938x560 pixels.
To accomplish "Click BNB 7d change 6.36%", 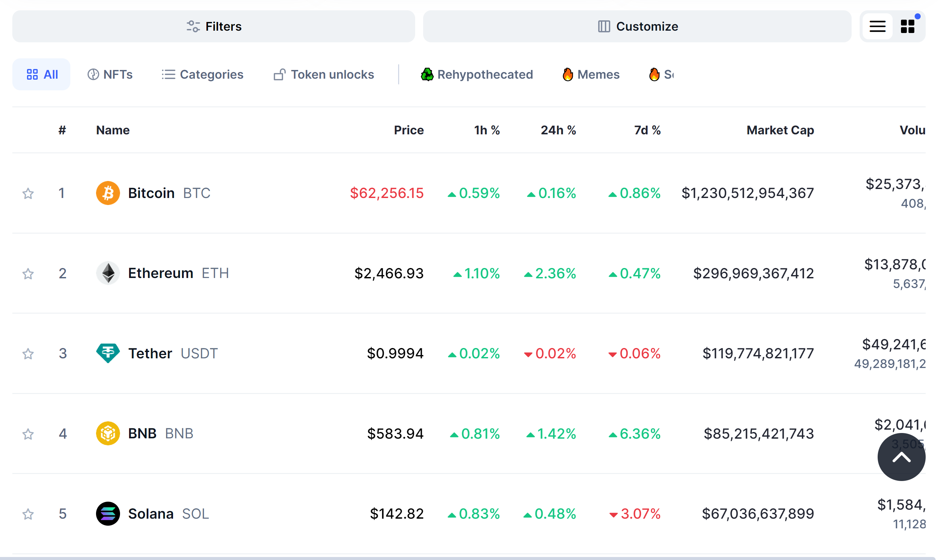I will click(635, 434).
